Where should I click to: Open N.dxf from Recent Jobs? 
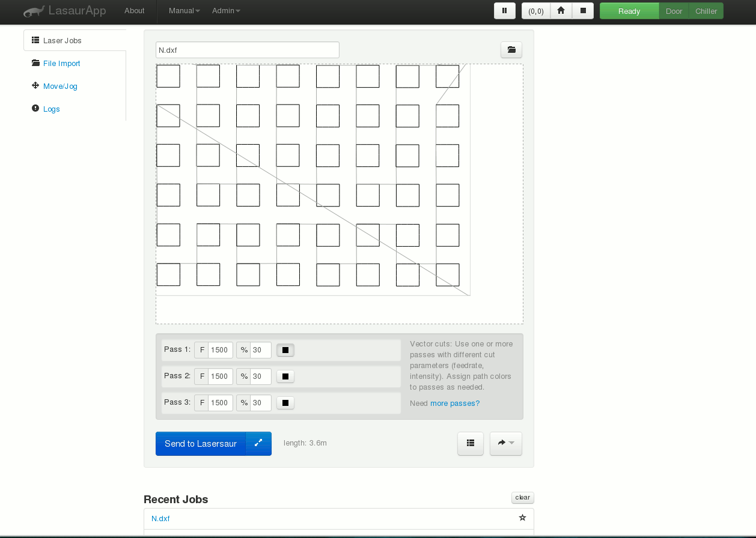[160, 519]
